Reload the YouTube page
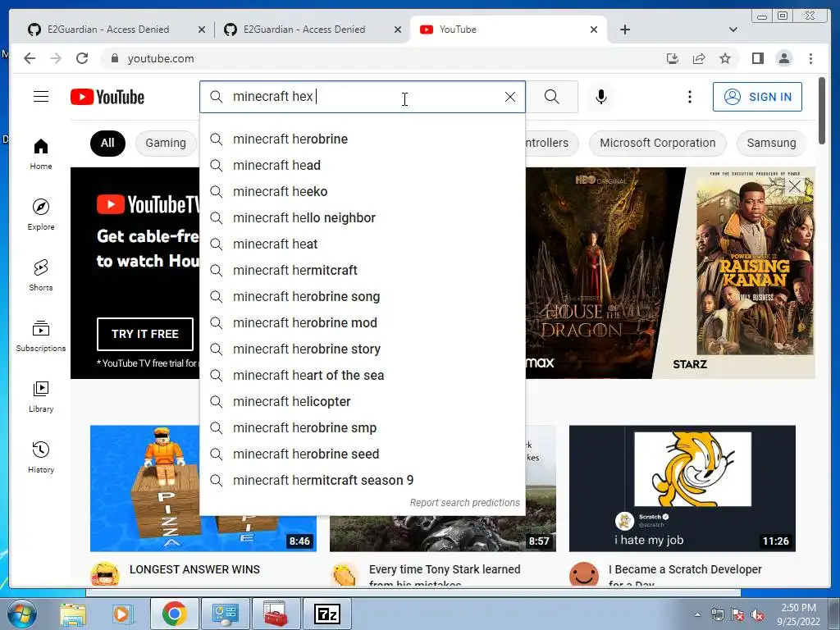 pos(82,58)
